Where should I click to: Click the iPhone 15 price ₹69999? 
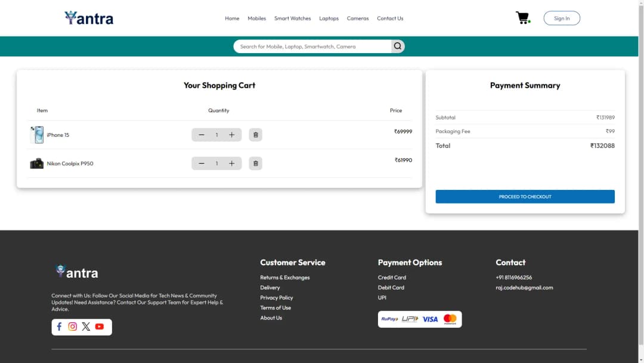click(403, 131)
